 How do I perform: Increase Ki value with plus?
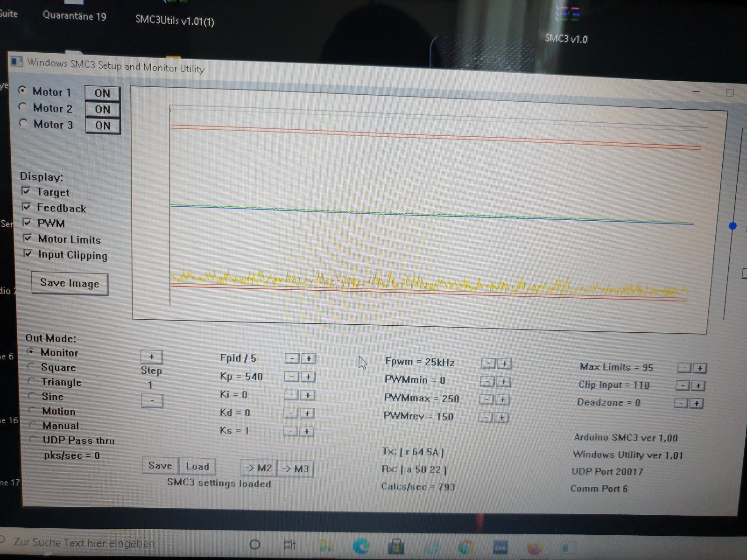[x=307, y=395]
